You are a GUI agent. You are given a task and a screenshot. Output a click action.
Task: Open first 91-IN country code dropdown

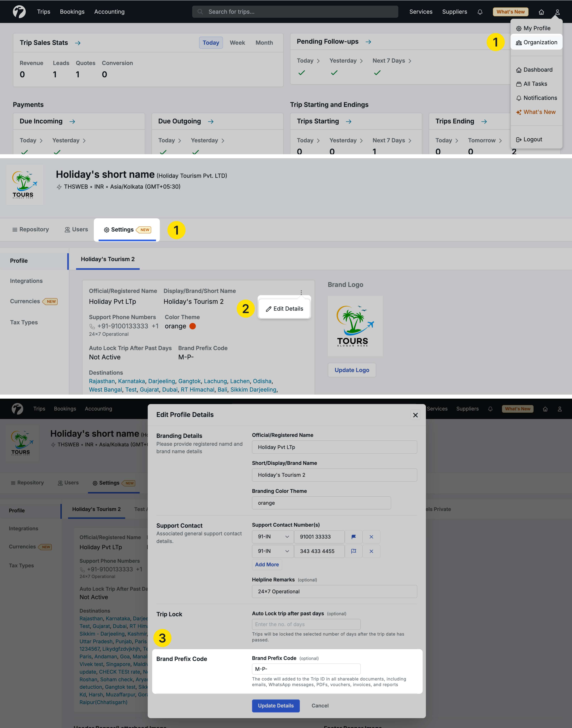coord(273,537)
